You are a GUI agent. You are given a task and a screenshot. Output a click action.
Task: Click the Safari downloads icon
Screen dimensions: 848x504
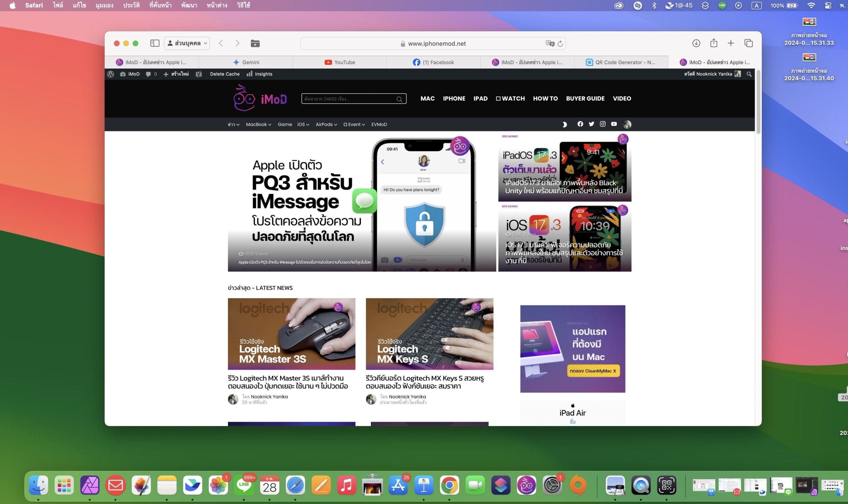tap(696, 43)
